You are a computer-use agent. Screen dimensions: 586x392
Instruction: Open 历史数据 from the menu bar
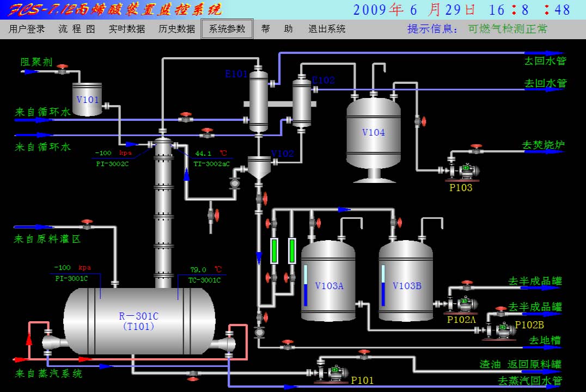click(x=177, y=29)
